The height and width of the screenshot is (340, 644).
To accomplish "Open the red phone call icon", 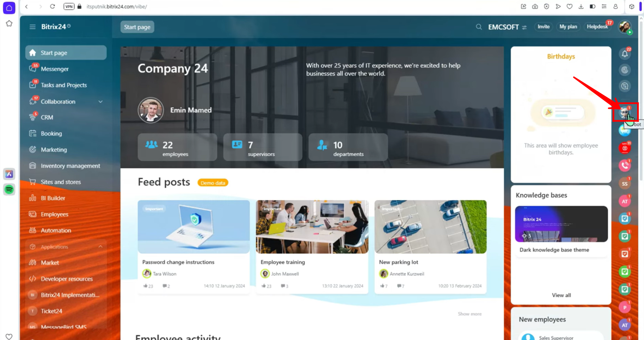I will [x=625, y=166].
